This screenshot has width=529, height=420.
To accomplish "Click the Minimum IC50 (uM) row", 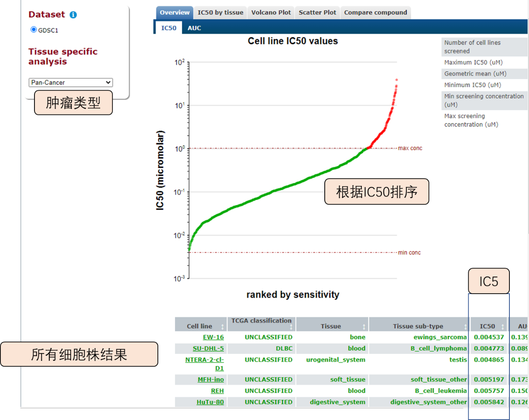I will click(484, 85).
